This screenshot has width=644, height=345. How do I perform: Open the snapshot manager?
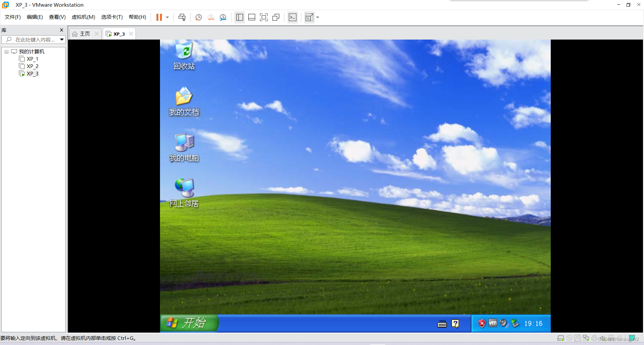tap(223, 17)
